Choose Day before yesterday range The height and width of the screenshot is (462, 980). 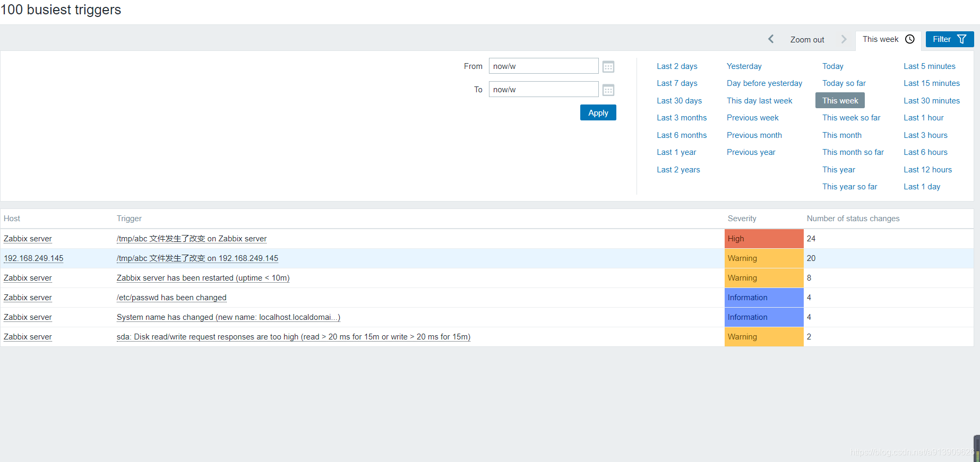click(764, 83)
